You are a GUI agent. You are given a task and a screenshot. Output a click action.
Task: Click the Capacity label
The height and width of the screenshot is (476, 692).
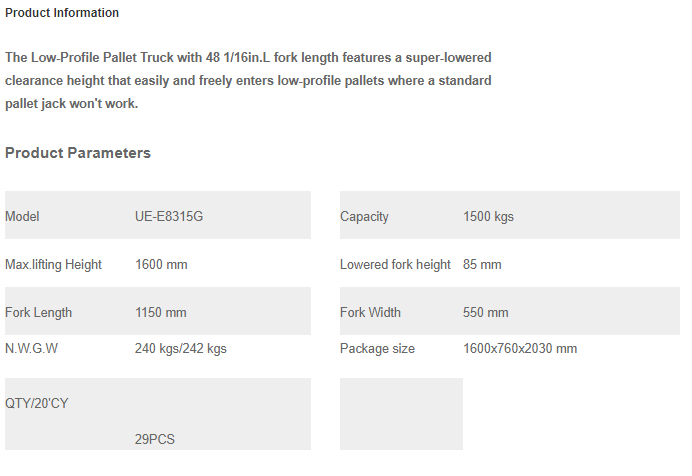(x=364, y=217)
